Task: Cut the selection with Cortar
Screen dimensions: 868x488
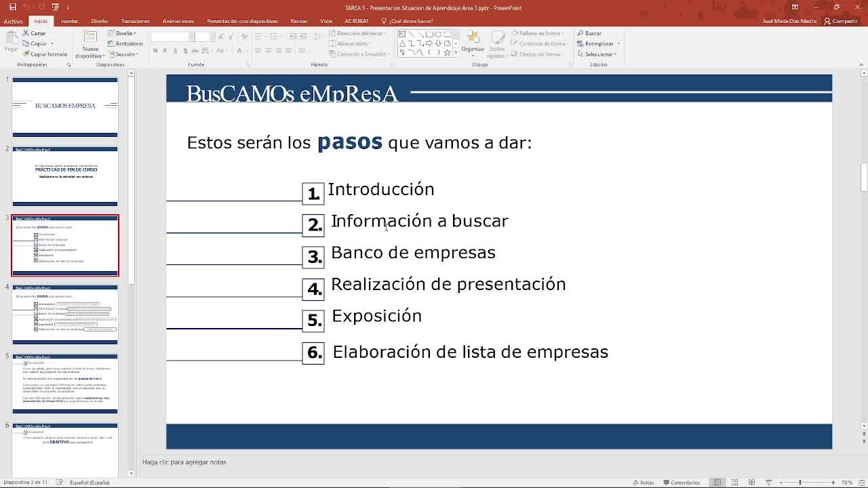Action: click(34, 33)
